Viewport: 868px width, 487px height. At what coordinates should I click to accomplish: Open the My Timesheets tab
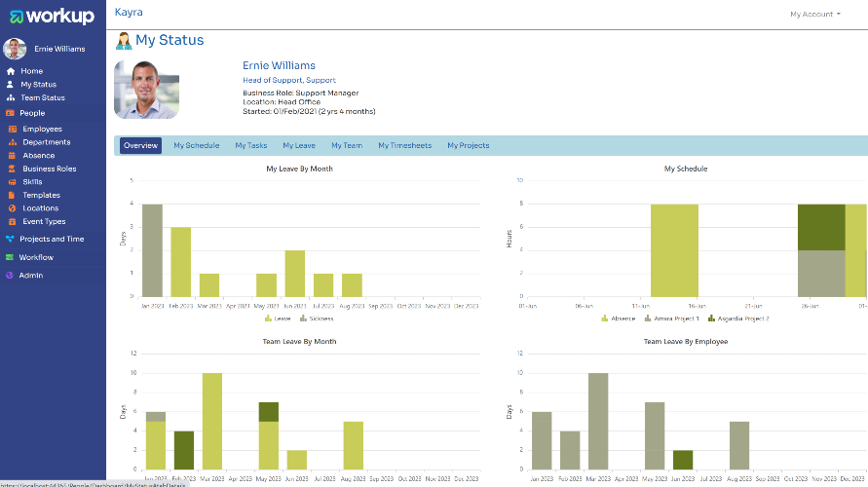pos(404,145)
